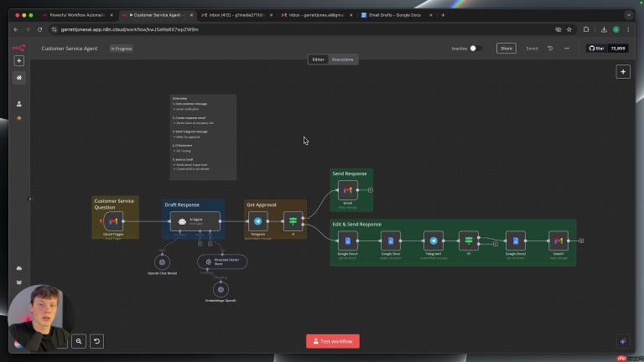644x362 pixels.
Task: Expand the collapsed left sidebar arrow
Action: [29, 199]
